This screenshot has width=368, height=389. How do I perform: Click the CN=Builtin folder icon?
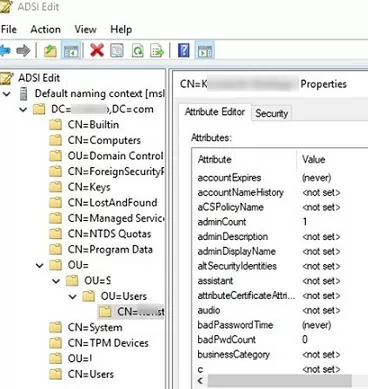point(56,125)
